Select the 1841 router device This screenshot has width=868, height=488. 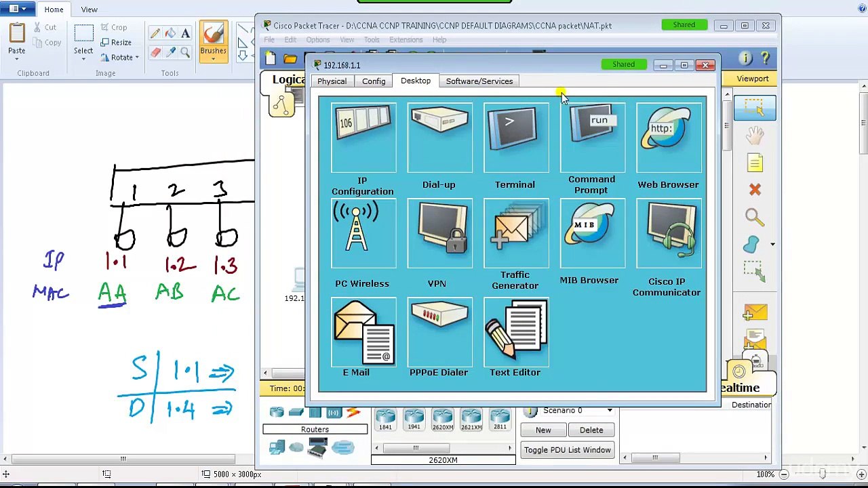(385, 419)
